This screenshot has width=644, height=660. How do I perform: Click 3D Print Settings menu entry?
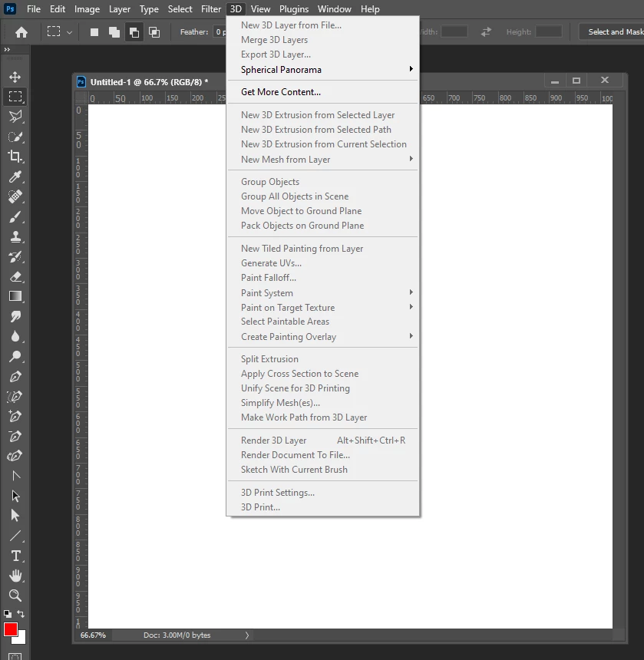point(323,493)
